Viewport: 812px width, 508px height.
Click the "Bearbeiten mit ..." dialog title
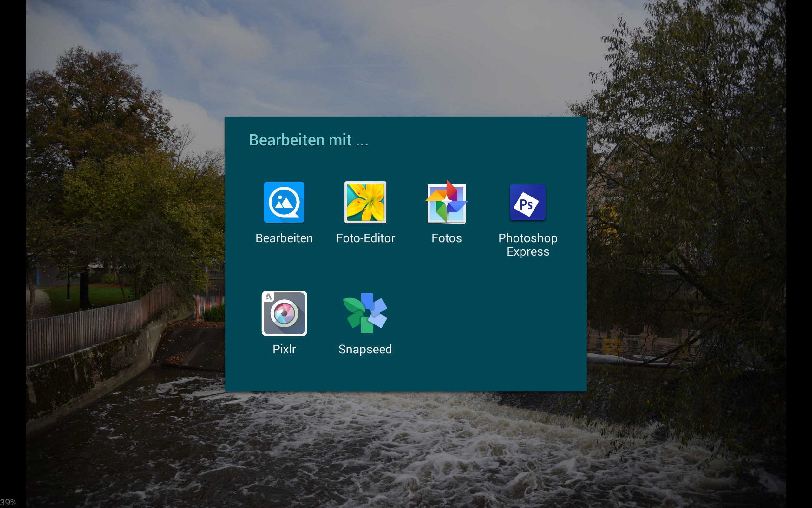pyautogui.click(x=308, y=140)
